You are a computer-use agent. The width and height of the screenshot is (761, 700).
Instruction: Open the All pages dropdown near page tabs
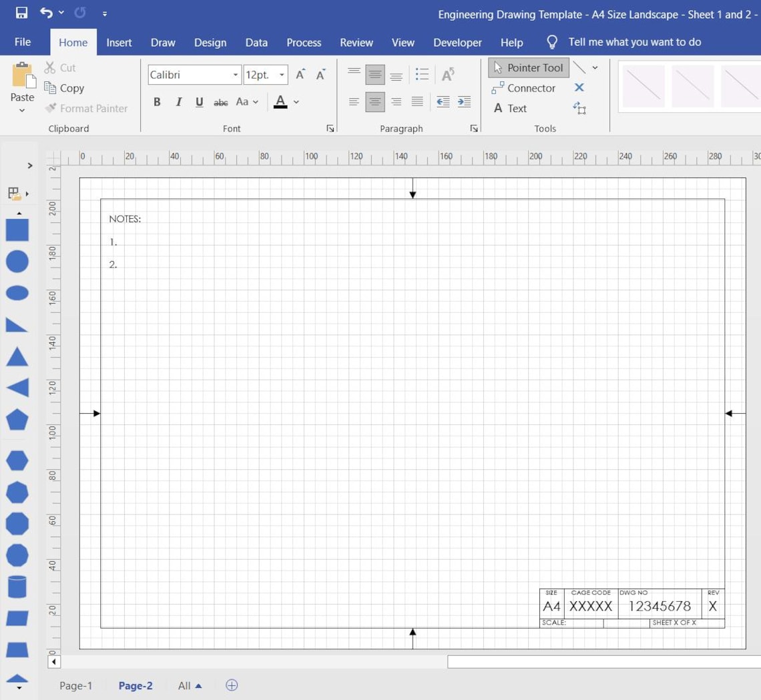(190, 685)
